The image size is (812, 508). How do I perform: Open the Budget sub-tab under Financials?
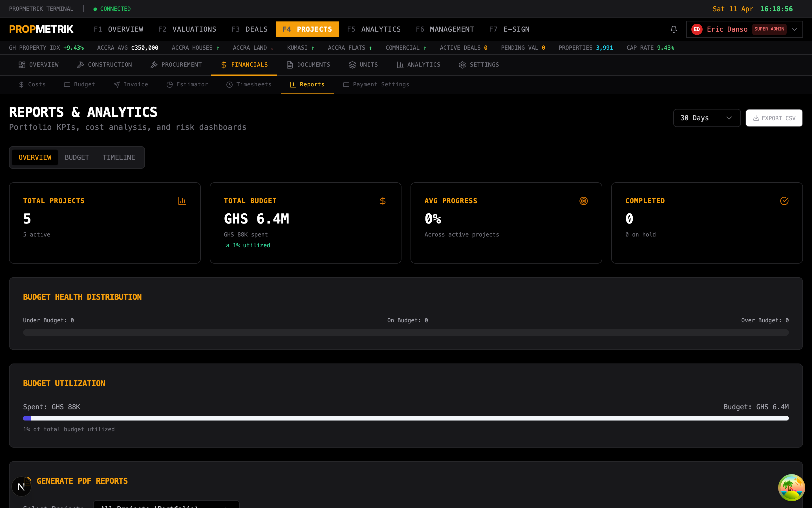tap(80, 84)
